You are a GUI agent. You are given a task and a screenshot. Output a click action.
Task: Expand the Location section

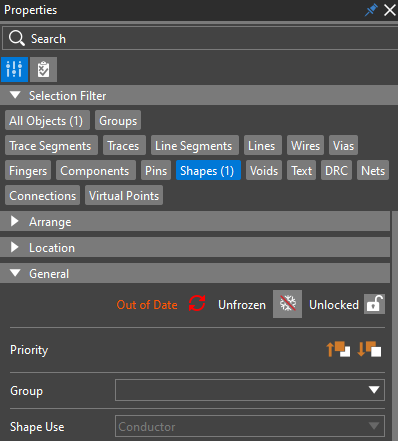click(14, 247)
